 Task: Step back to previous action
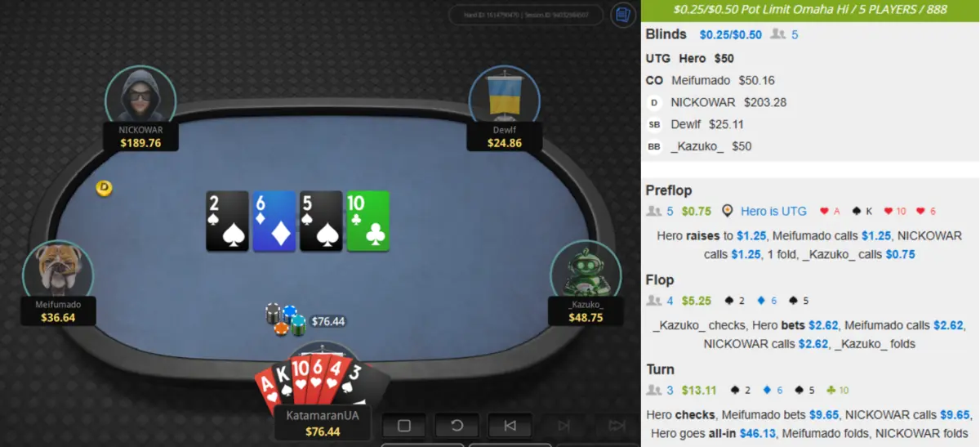coord(509,426)
